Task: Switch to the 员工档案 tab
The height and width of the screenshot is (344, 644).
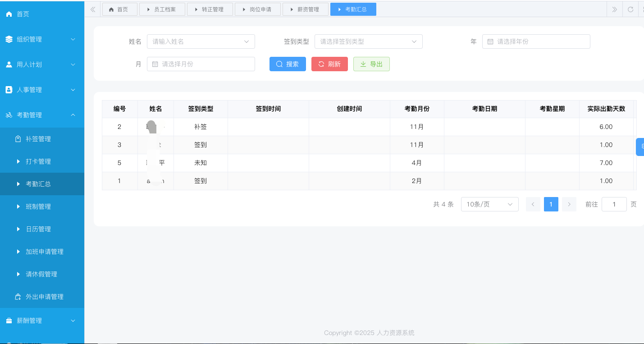Action: [x=162, y=9]
